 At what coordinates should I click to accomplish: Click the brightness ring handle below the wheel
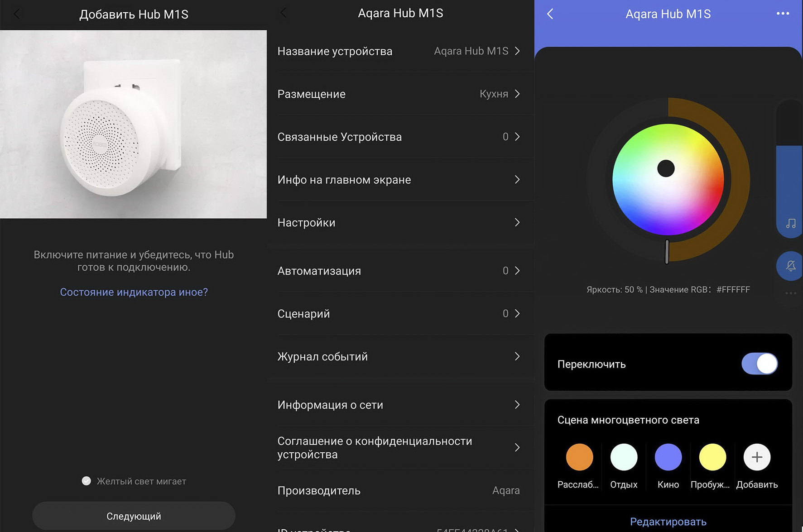click(667, 251)
